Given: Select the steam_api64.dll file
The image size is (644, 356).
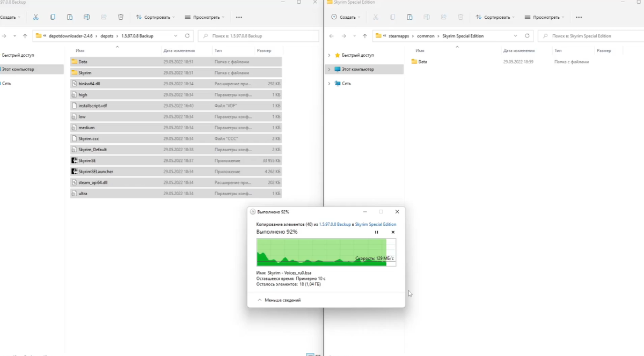Looking at the screenshot, I should 175,182.
